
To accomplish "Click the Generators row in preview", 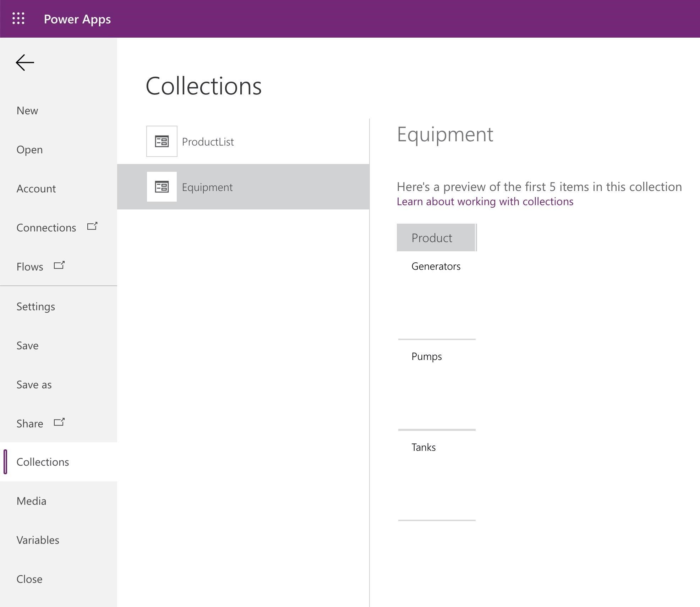I will point(436,267).
